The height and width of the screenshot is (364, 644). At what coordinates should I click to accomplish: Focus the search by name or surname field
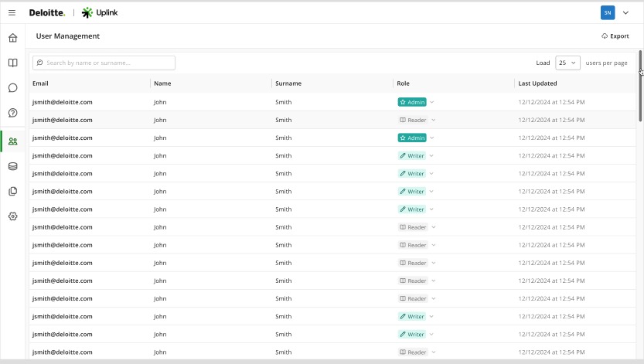(104, 63)
